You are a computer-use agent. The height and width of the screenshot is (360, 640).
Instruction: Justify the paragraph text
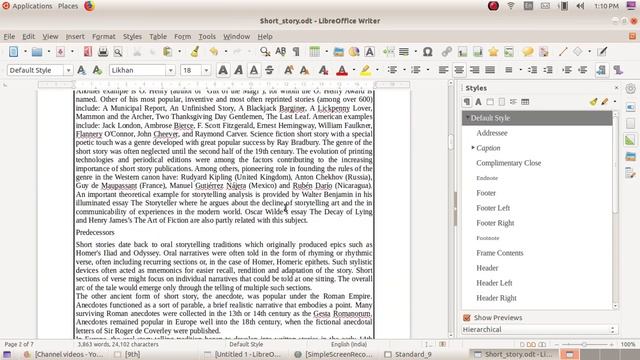click(x=490, y=70)
